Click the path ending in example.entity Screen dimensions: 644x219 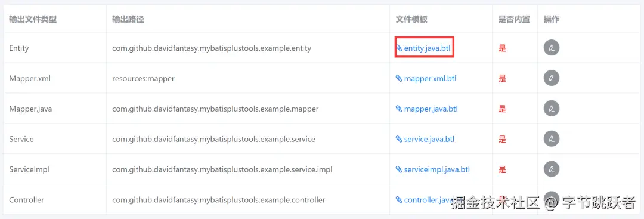click(x=212, y=48)
